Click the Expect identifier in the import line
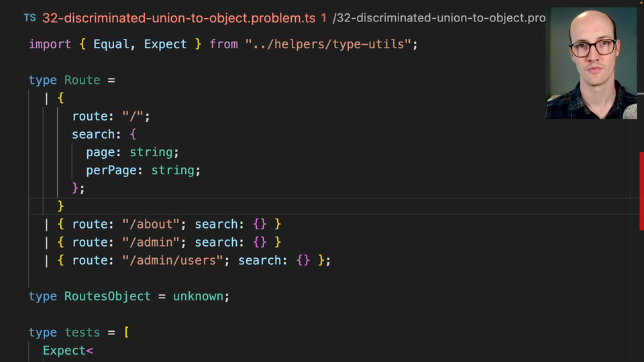The height and width of the screenshot is (362, 644). [165, 44]
